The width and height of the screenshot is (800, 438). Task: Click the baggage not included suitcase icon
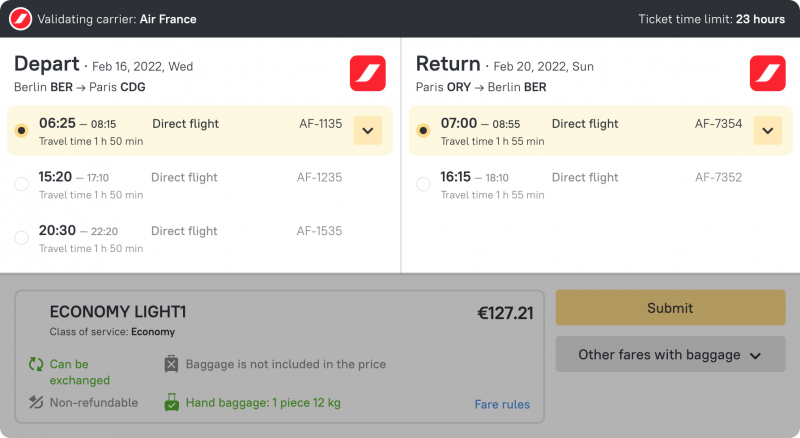click(171, 364)
